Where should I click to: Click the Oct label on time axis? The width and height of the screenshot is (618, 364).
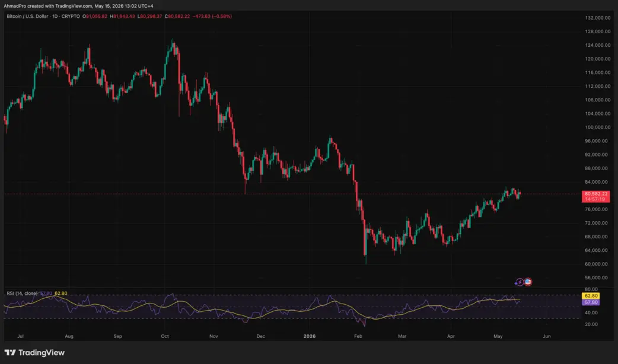[x=165, y=336]
